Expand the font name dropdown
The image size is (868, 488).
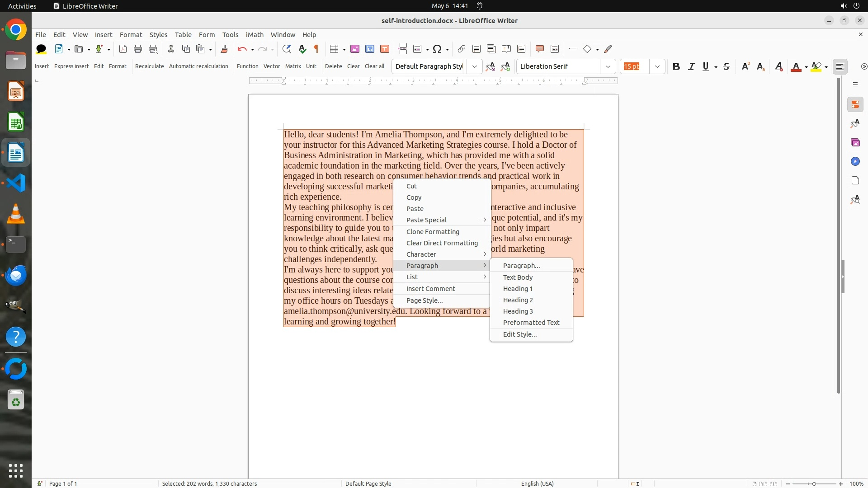pos(608,67)
